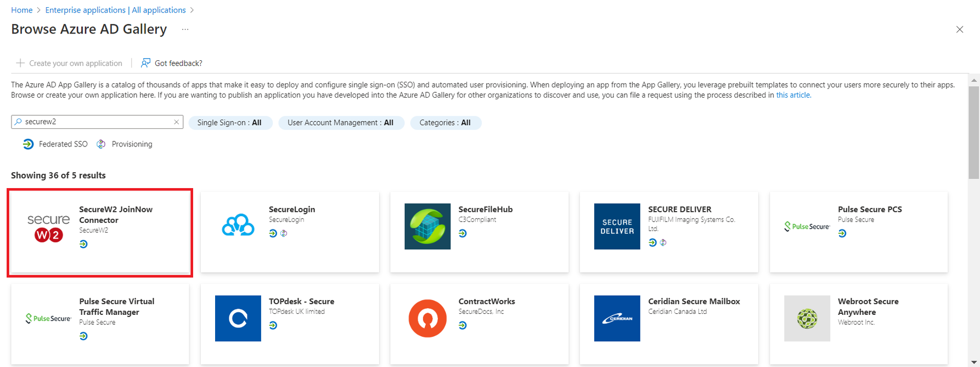Click the vertical scrollbar thumb
The width and height of the screenshot is (980, 367).
tap(974, 133)
